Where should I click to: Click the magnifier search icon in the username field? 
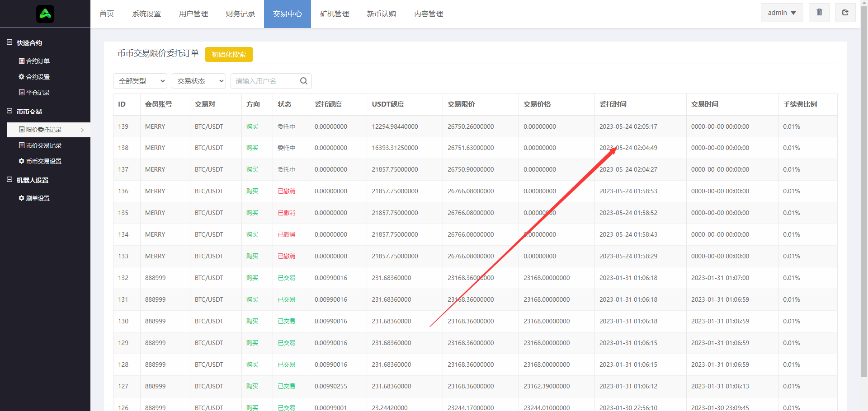pyautogui.click(x=304, y=81)
